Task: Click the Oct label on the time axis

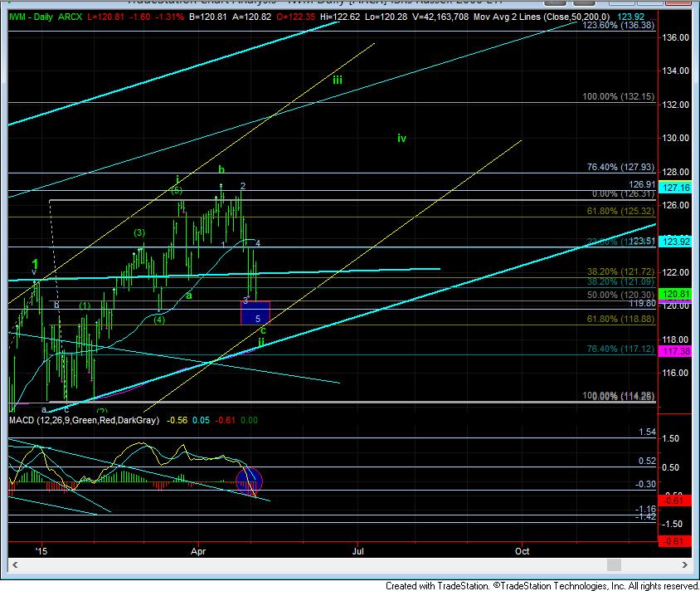Action: pyautogui.click(x=522, y=551)
